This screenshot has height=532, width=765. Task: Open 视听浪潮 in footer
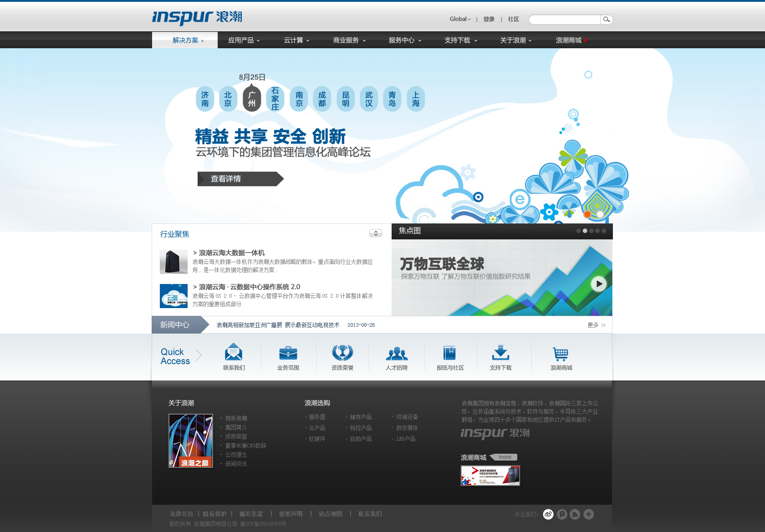[x=236, y=418]
